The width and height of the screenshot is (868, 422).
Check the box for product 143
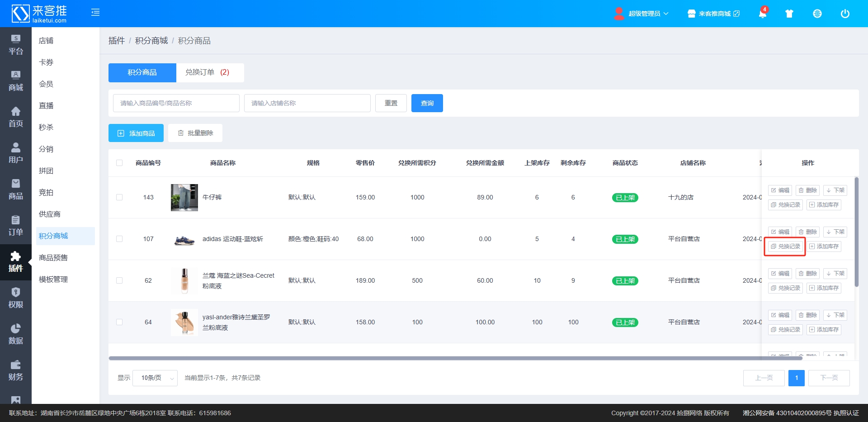pos(119,197)
